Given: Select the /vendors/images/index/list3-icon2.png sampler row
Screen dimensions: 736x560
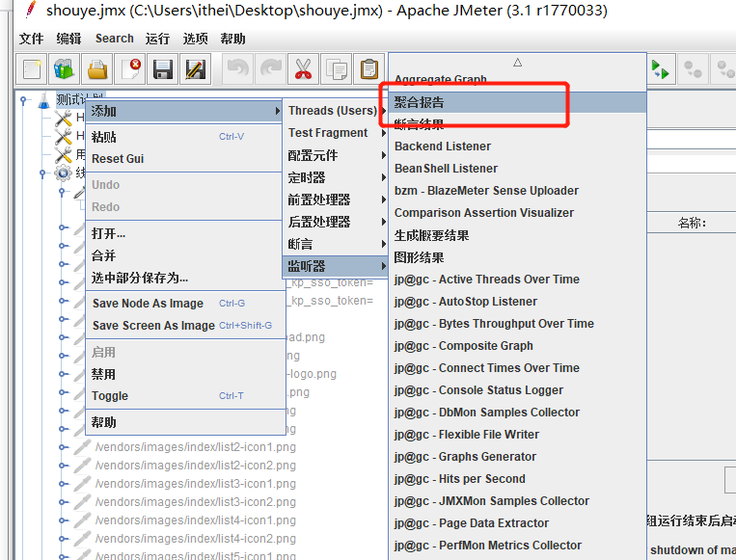Looking at the screenshot, I should pyautogui.click(x=195, y=502).
